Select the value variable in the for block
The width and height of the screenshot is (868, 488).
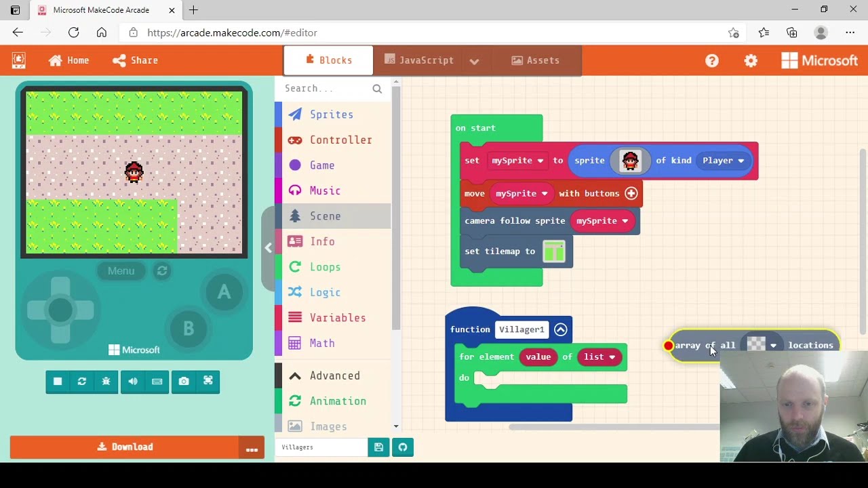tap(538, 357)
